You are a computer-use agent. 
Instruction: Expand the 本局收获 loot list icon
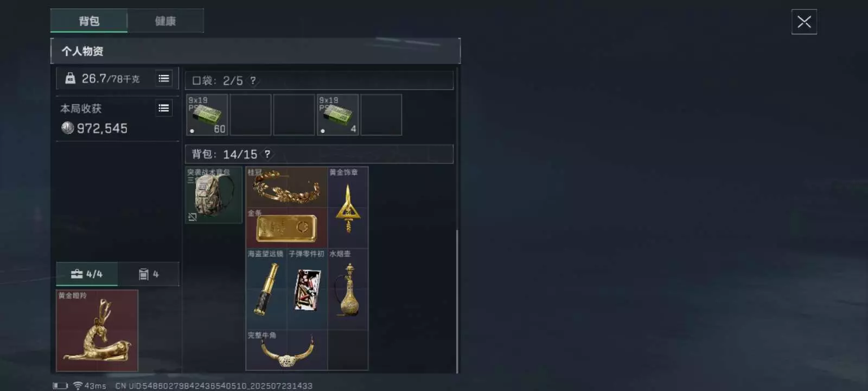point(164,108)
